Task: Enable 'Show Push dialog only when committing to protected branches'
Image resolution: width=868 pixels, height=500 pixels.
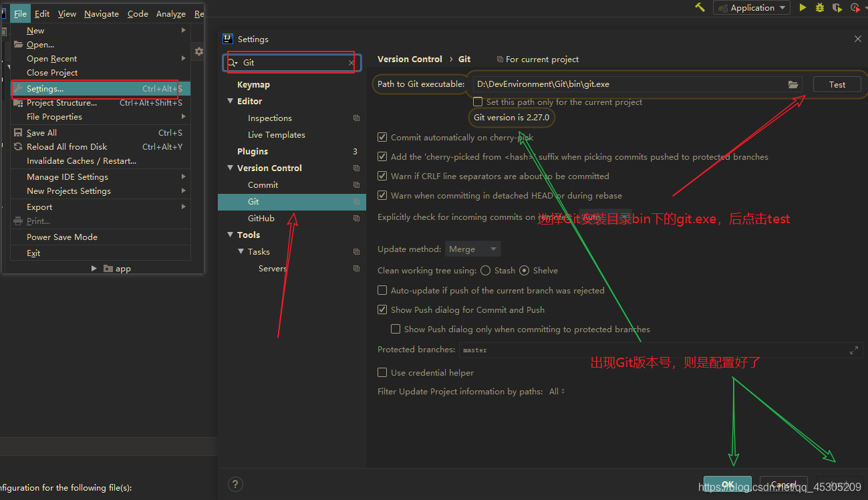Action: click(396, 329)
